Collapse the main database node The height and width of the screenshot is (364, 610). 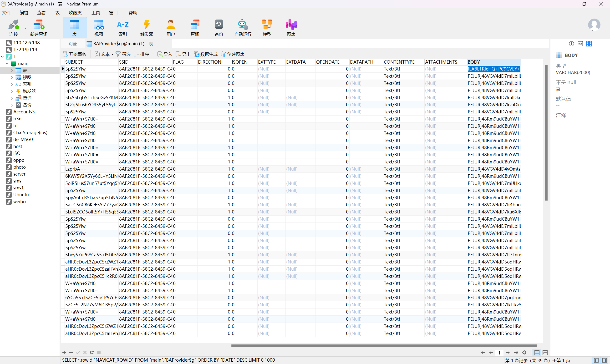point(7,63)
